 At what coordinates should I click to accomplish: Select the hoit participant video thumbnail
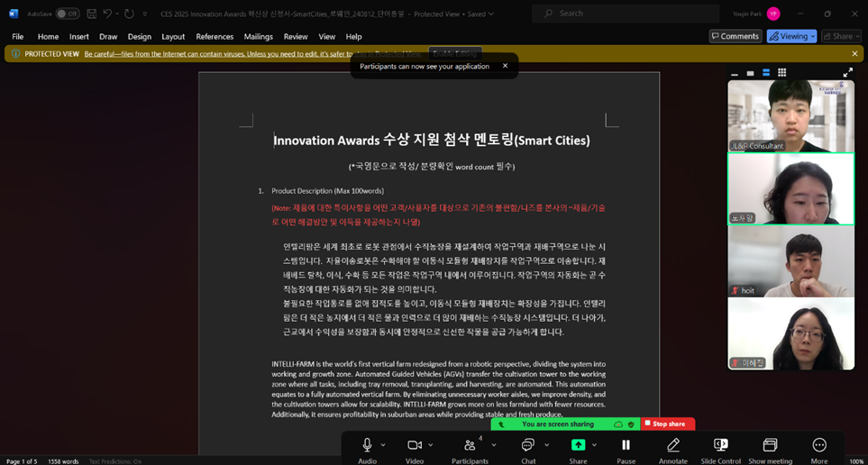[791, 261]
